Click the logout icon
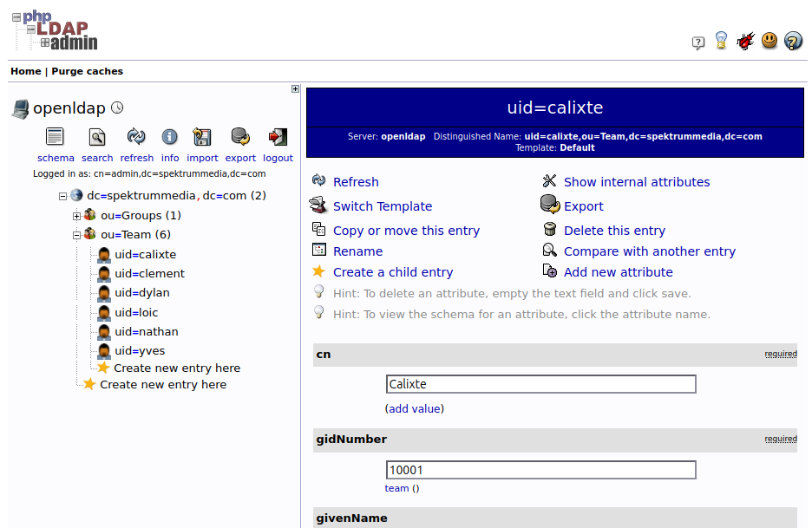 tap(278, 137)
